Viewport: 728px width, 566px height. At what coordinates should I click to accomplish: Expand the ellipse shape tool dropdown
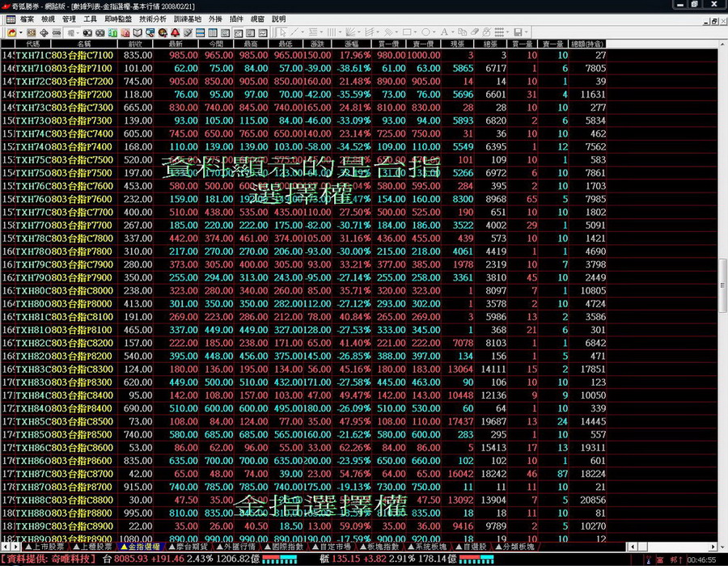pyautogui.click(x=434, y=32)
